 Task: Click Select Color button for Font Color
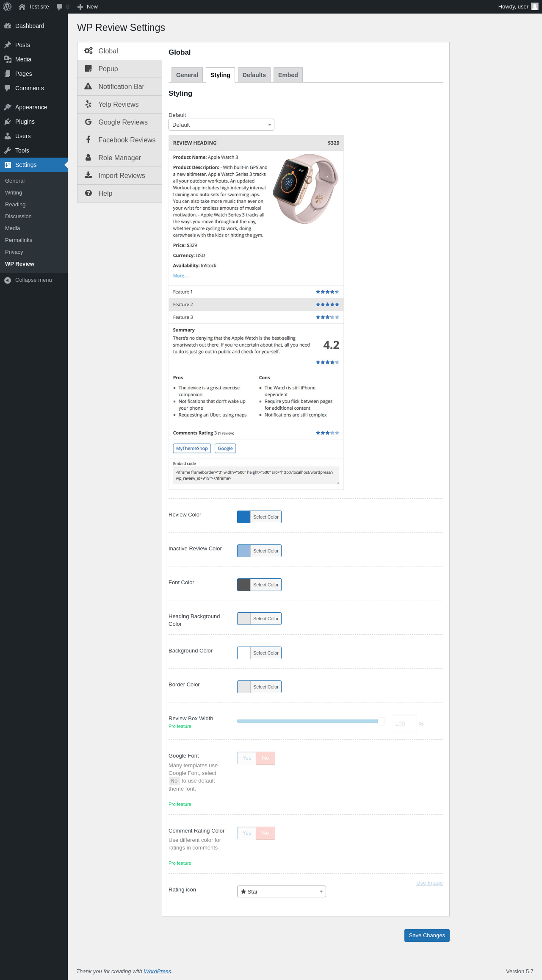click(x=266, y=585)
